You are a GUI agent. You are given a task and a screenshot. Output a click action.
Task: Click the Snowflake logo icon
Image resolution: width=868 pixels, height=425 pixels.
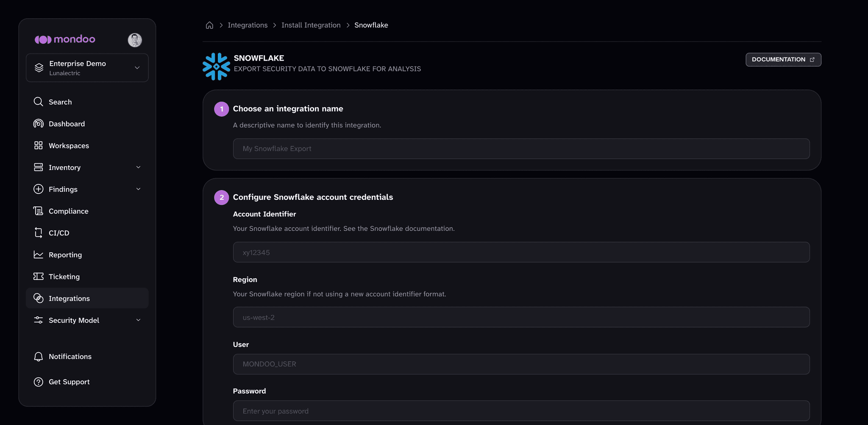tap(216, 67)
